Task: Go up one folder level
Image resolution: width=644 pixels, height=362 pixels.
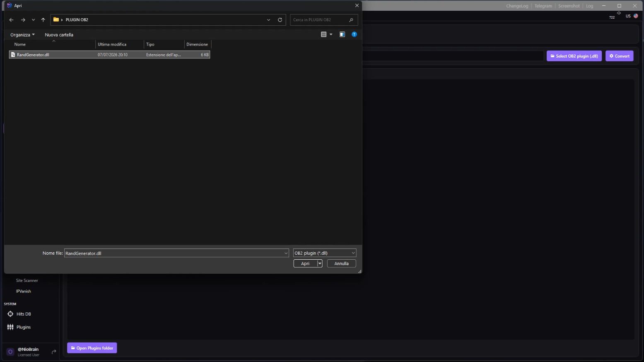Action: click(x=43, y=20)
